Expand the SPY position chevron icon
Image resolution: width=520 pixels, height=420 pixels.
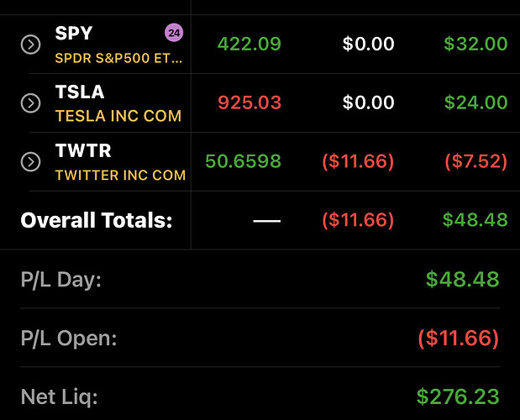(30, 44)
